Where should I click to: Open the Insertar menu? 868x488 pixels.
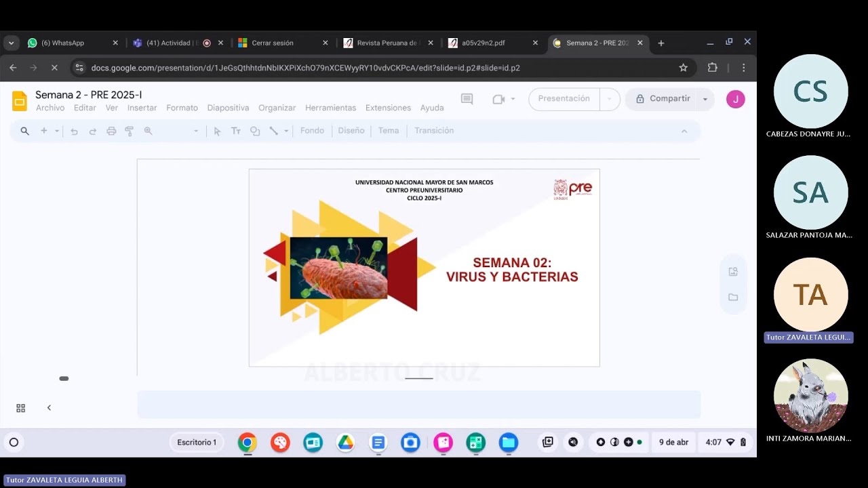142,108
